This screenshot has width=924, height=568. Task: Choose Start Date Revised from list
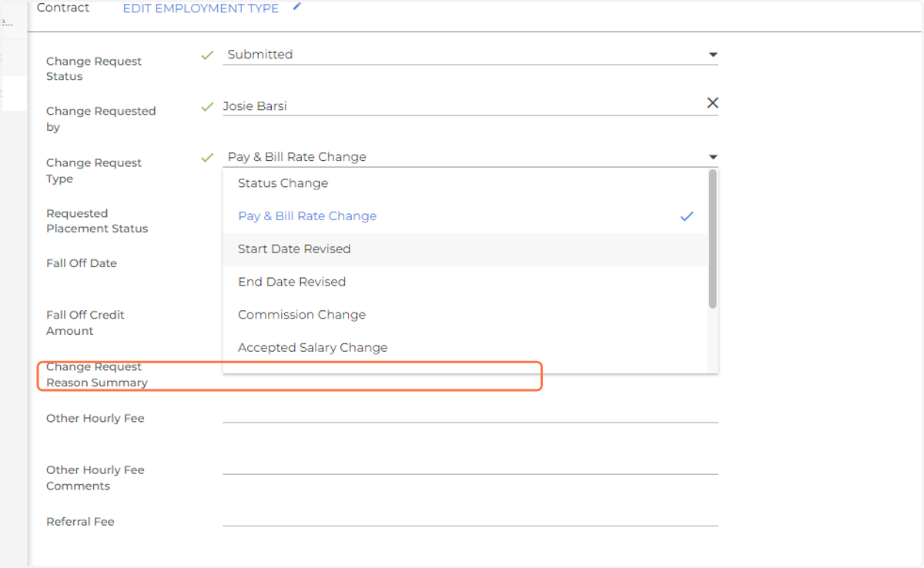click(465, 249)
